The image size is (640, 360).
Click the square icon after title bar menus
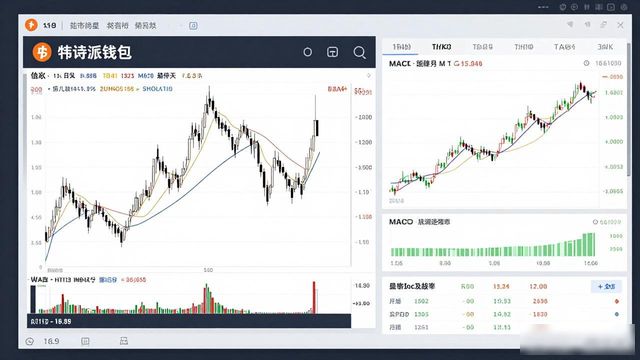[x=193, y=26]
